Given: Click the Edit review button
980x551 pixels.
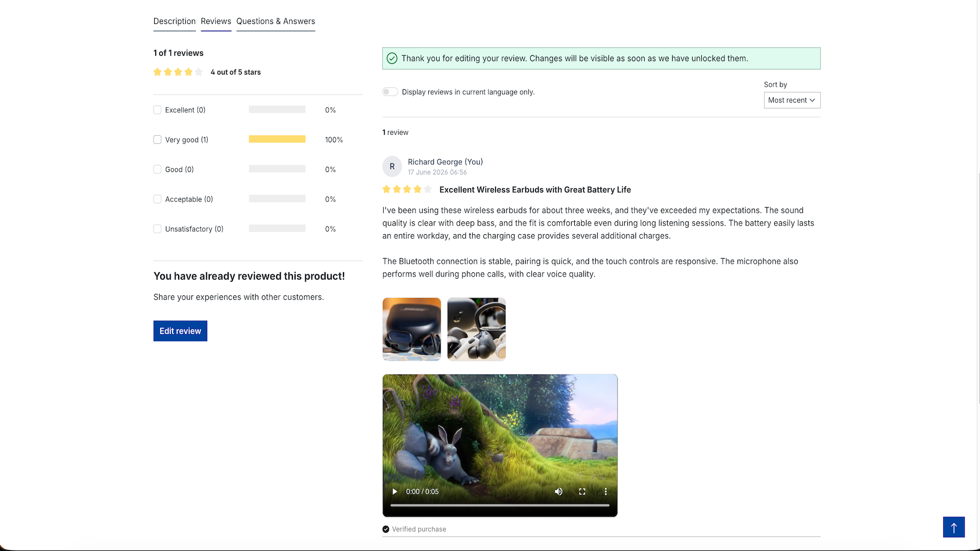Looking at the screenshot, I should [180, 331].
